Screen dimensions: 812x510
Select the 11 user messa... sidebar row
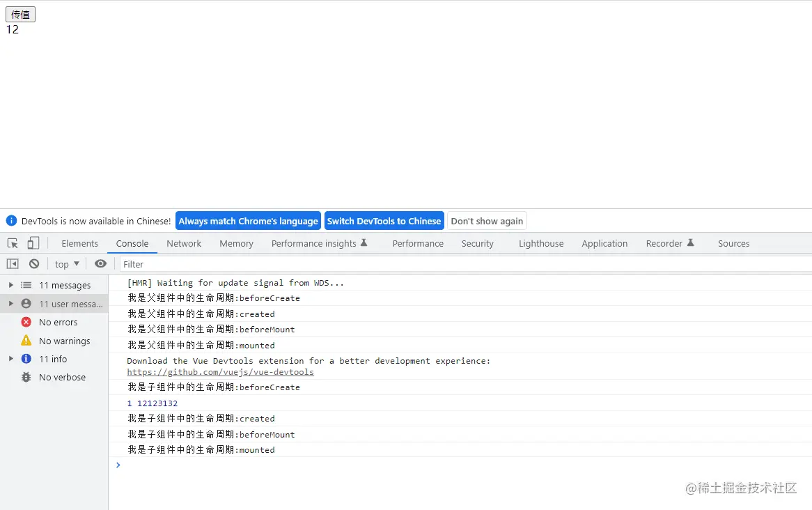point(54,304)
